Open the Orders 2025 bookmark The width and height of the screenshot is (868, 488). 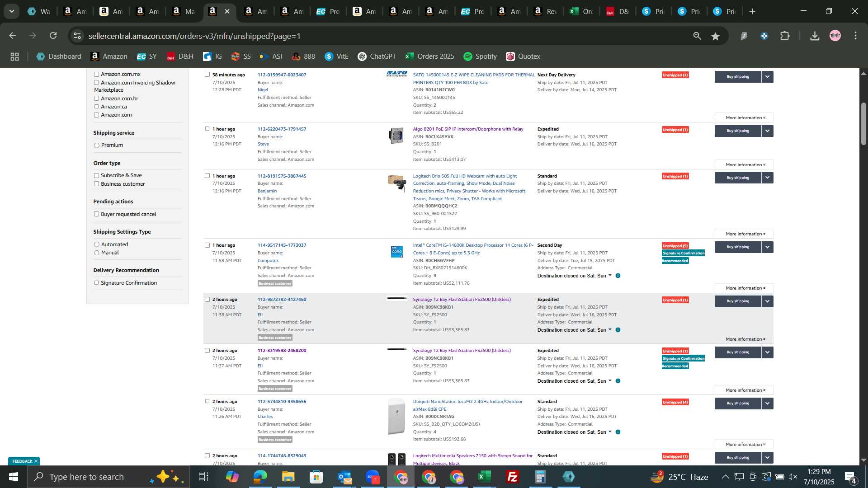tap(430, 56)
